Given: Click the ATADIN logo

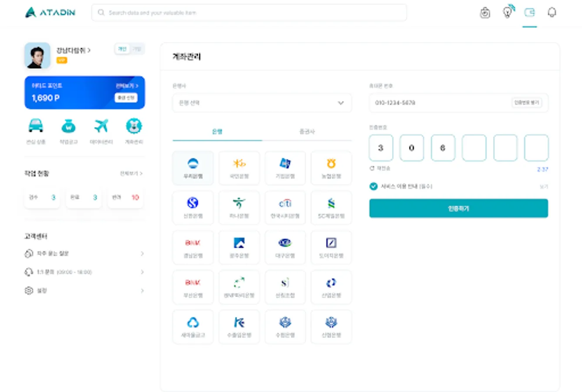Looking at the screenshot, I should (50, 12).
